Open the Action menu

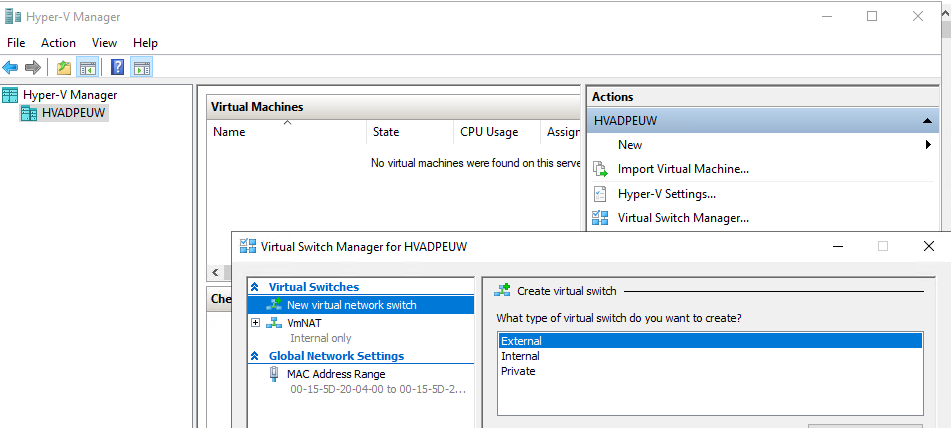pyautogui.click(x=58, y=43)
